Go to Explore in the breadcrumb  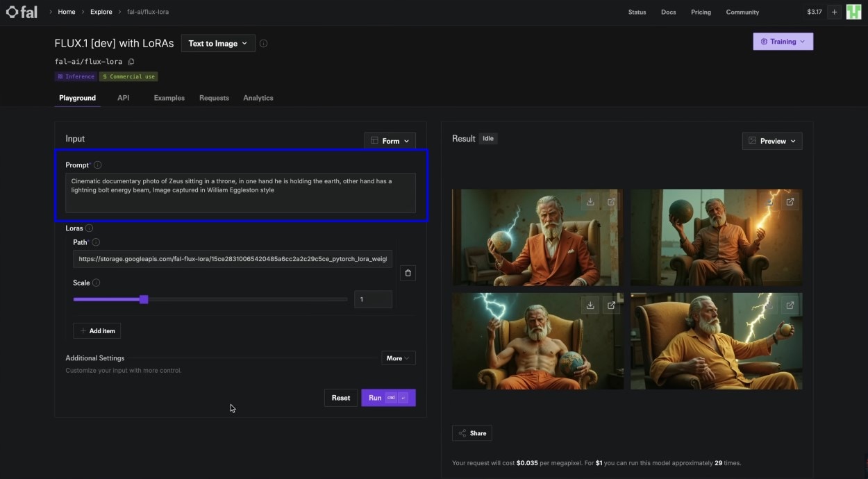click(x=101, y=12)
